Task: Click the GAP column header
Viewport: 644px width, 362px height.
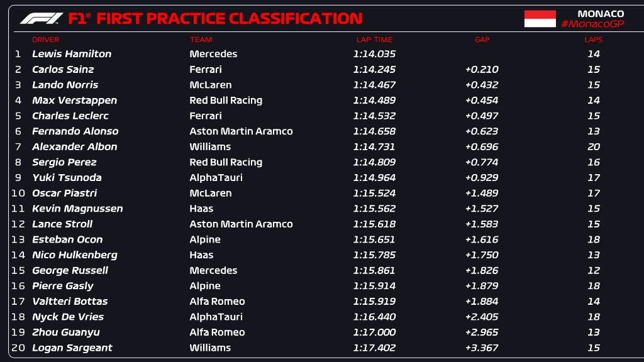Action: click(482, 40)
